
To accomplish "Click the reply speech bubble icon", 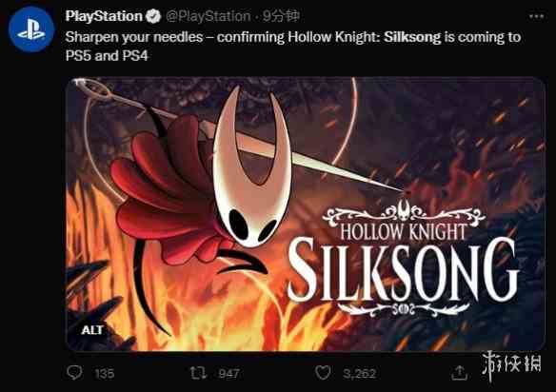I will coord(74,373).
